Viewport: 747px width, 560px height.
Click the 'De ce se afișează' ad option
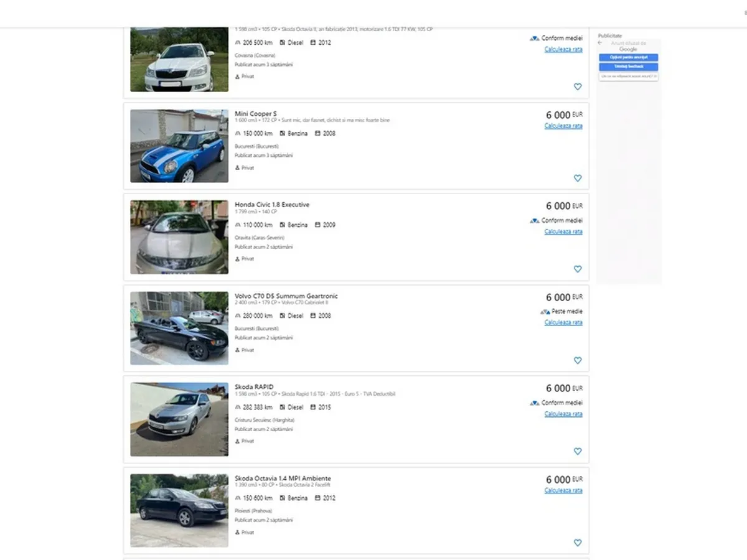(x=628, y=77)
